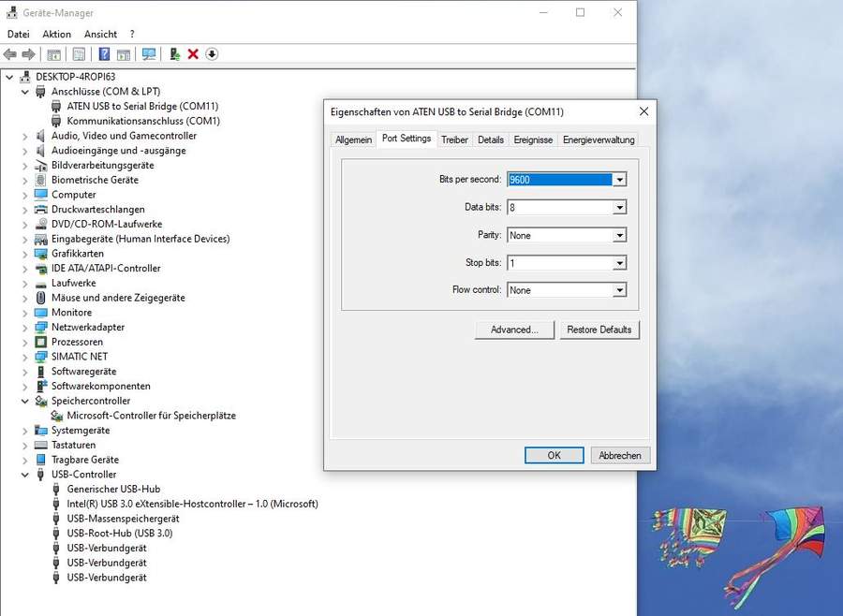Collapse the Anschlüsse (COM & LPT) node

24,92
